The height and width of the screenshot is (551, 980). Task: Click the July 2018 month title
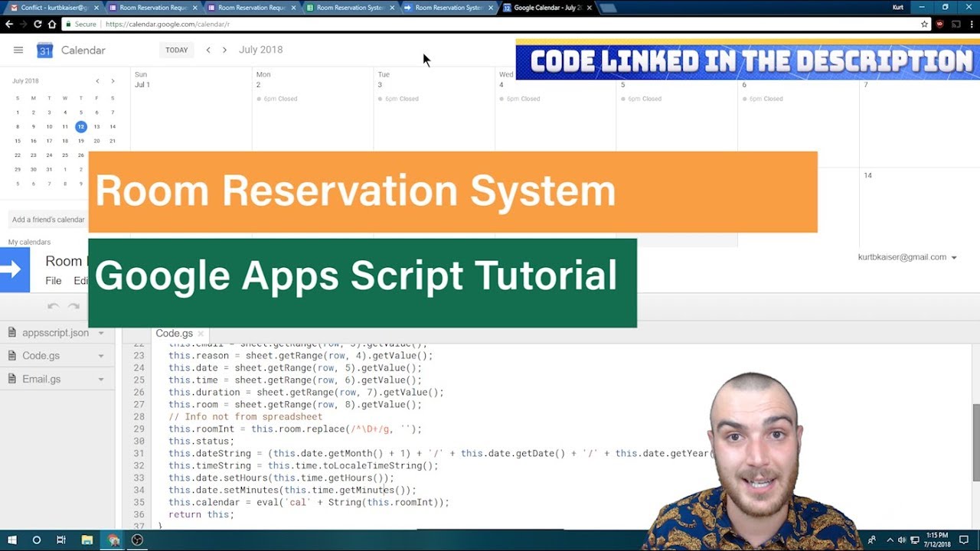point(261,50)
